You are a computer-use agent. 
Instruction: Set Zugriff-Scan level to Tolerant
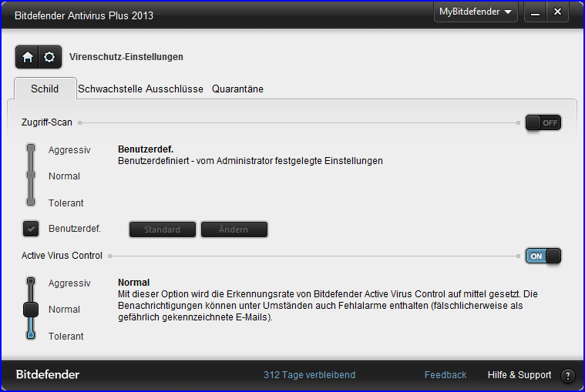[31, 202]
